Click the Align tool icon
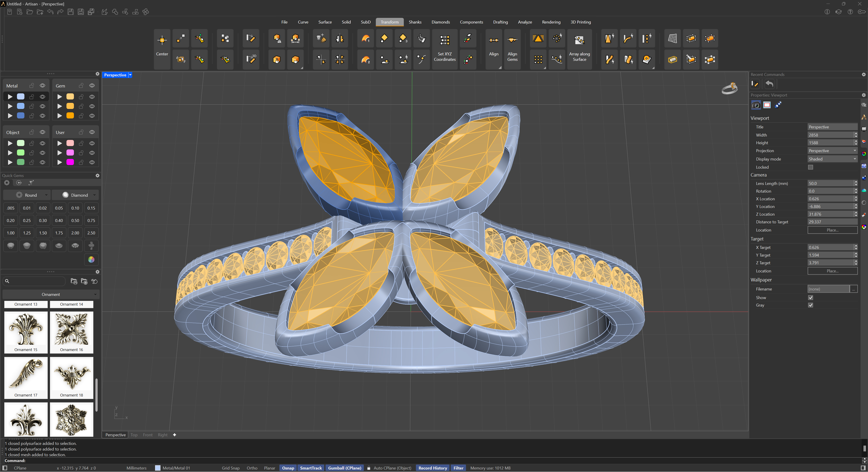This screenshot has height=472, width=868. point(494,40)
